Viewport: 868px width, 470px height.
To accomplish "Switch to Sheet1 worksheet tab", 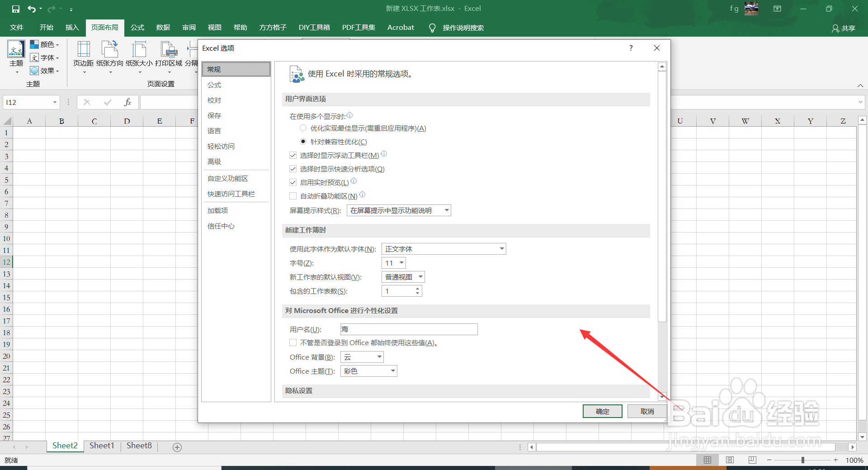I will 102,446.
